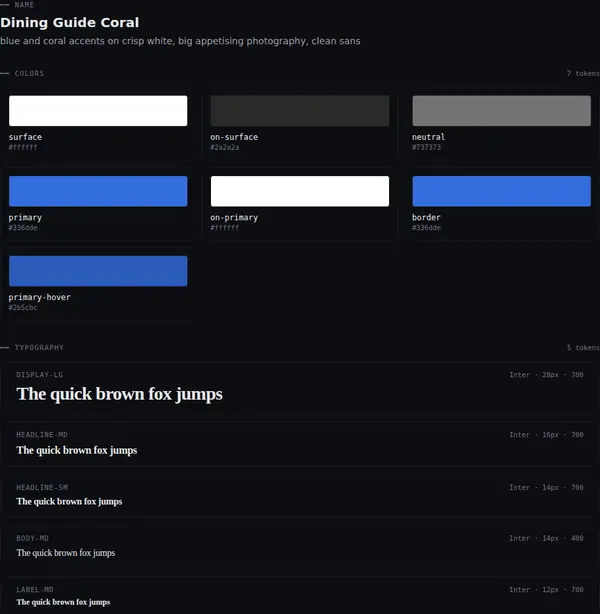Click the BODY-MD label
Screen dimensions: 600x614
click(x=33, y=538)
